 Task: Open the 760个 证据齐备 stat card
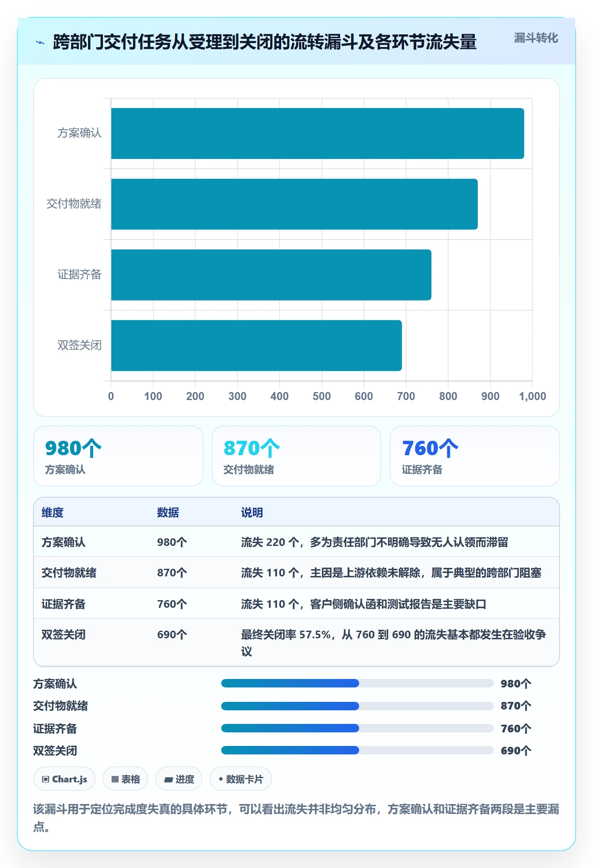(x=475, y=456)
